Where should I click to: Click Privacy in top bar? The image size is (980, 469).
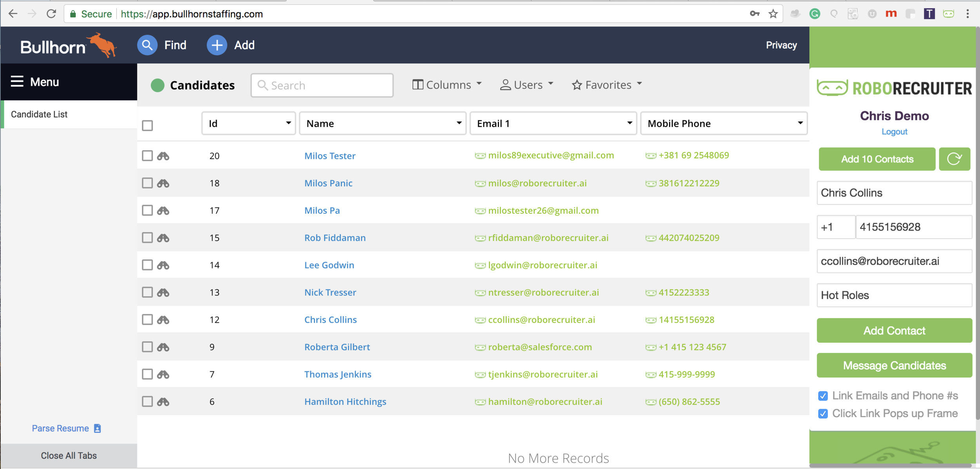781,45
